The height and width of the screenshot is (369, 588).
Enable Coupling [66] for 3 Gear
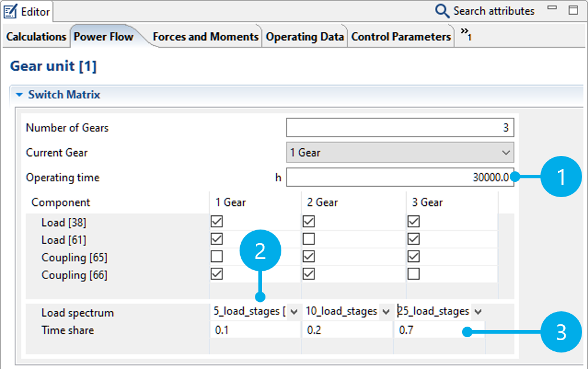coord(413,274)
